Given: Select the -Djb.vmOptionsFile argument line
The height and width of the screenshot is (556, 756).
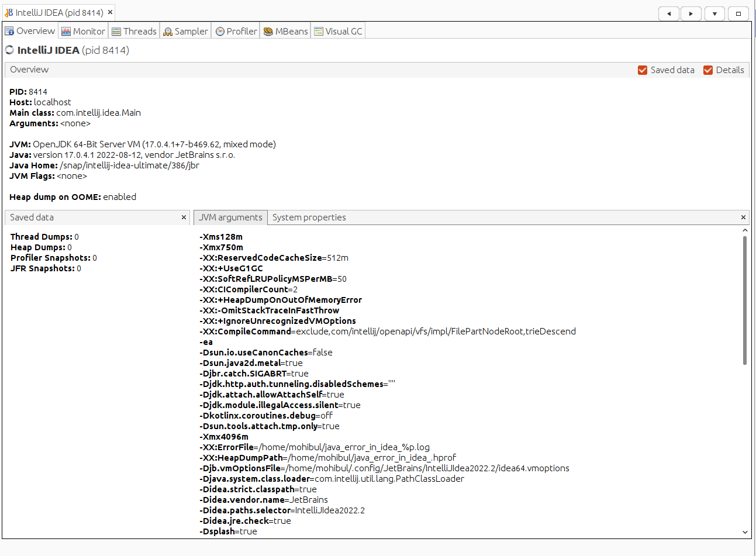Looking at the screenshot, I should (x=384, y=468).
